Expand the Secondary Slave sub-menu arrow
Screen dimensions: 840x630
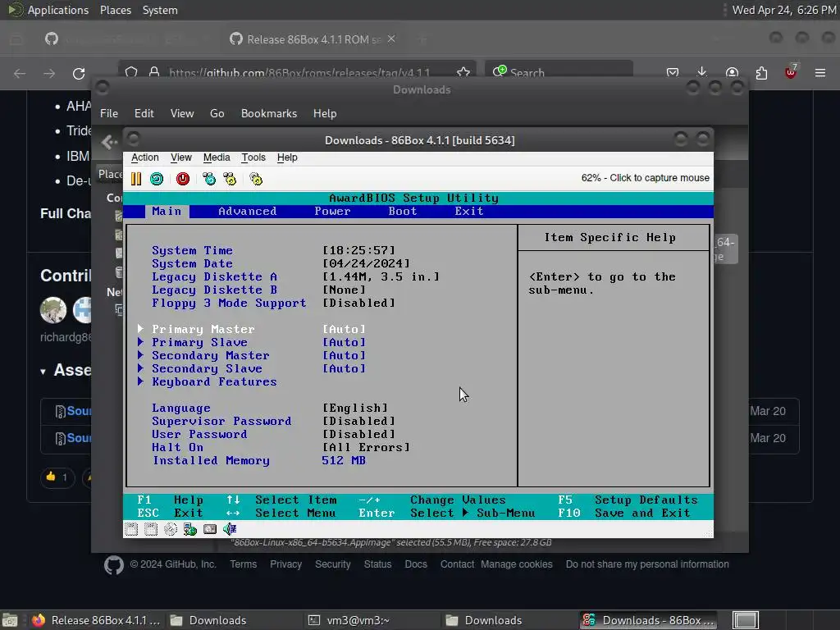coord(140,368)
